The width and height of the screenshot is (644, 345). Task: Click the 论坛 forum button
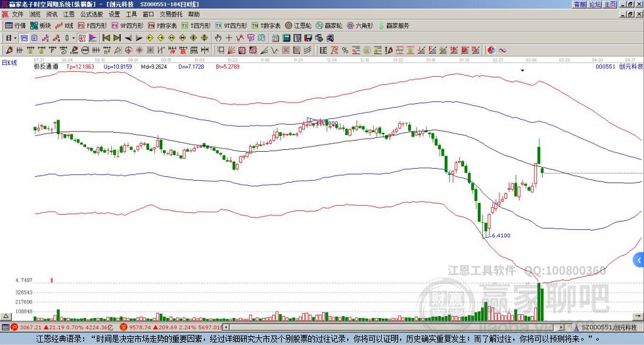point(595,4)
